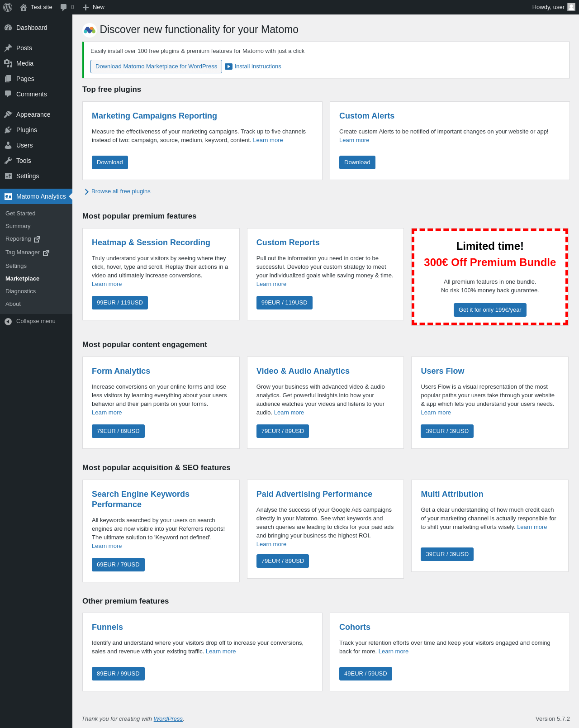Click the Posts pushpin icon
Screen dimensions: 579x728
pos(8,48)
